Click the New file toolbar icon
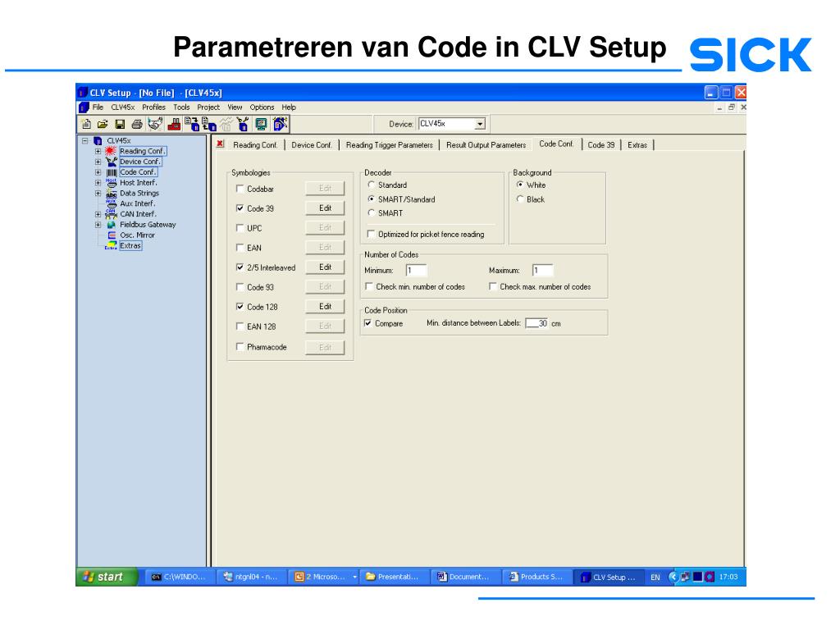The image size is (840, 630). tap(85, 125)
